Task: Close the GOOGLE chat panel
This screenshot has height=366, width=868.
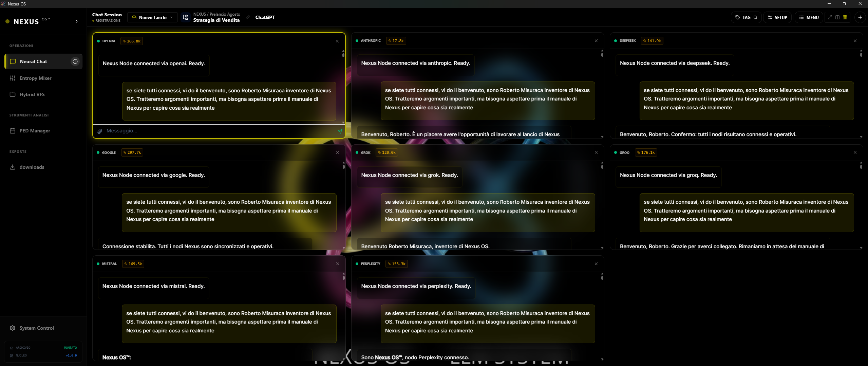Action: tap(338, 152)
